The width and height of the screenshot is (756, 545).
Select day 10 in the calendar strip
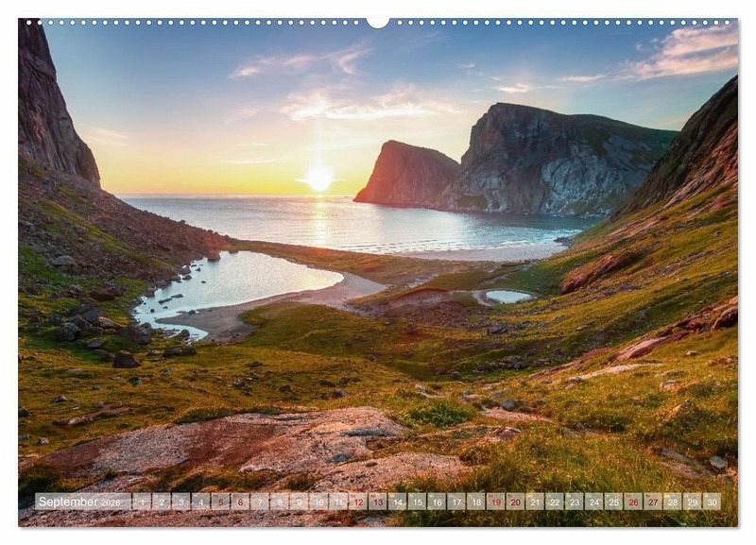point(318,502)
